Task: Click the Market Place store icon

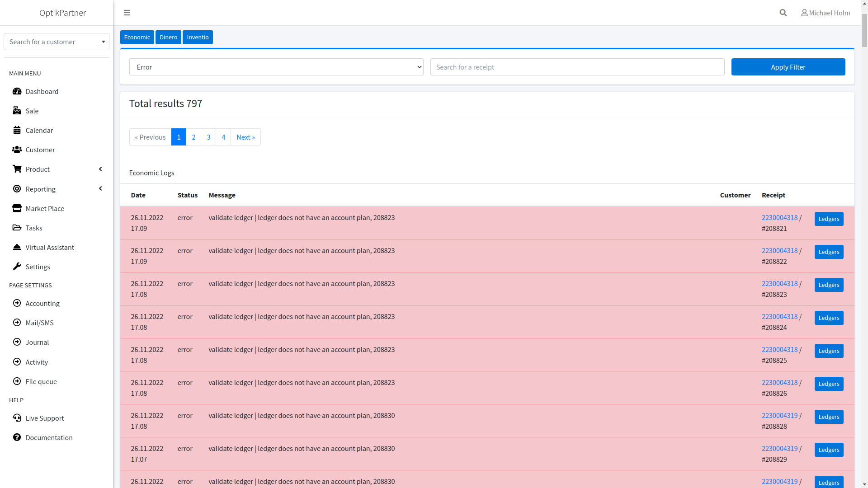Action: click(17, 208)
